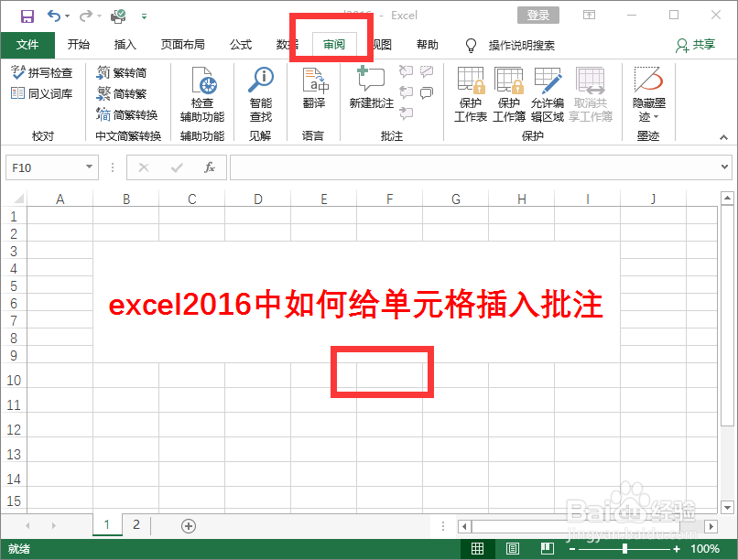Open 简繁转换 conversion dialog
738x560 pixels.
(x=126, y=114)
